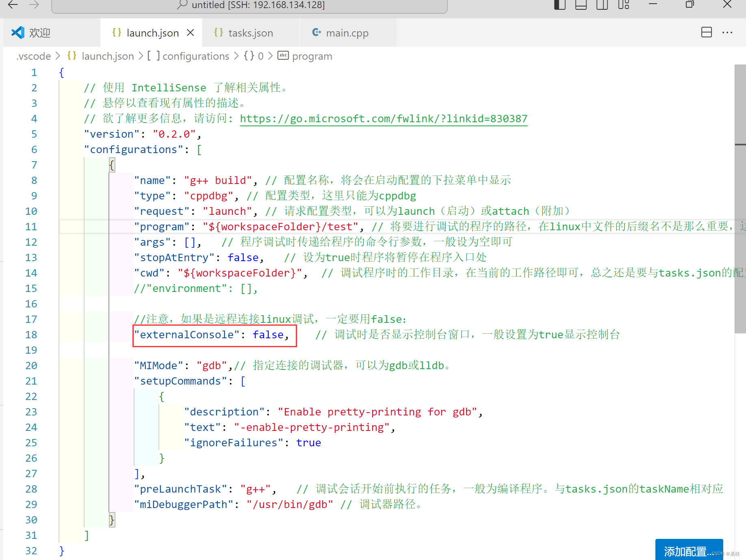Click the "externalConsole" key text
Viewport: 746px width, 560px height.
[x=187, y=335]
